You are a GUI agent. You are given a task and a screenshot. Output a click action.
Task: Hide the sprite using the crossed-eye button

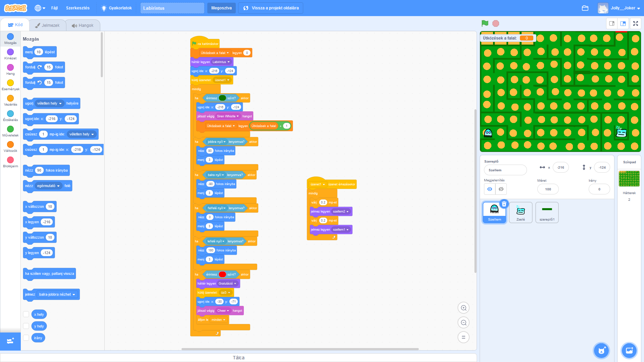pyautogui.click(x=501, y=189)
